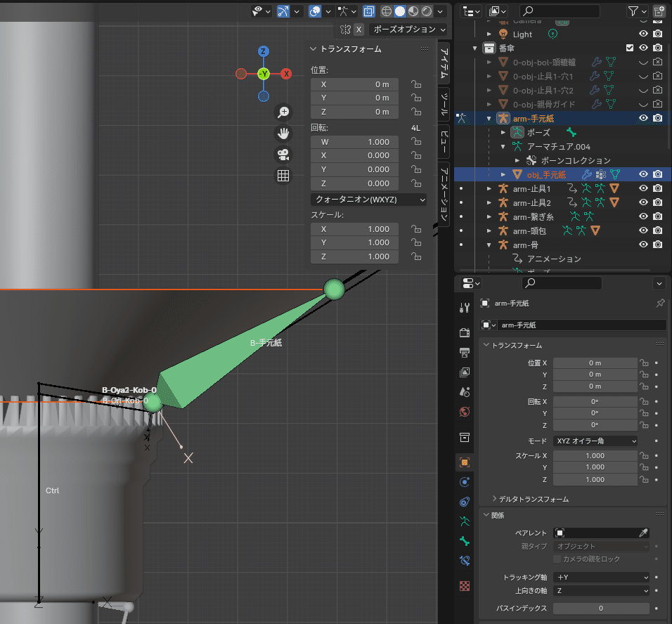Open the Collection properties tab

pyautogui.click(x=465, y=437)
